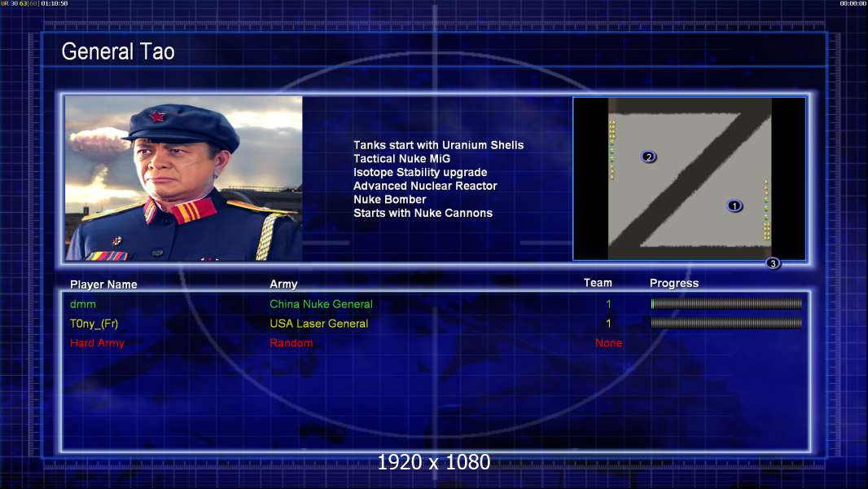Click 'Tactical Nuke MiG' text
Viewport: 868px width, 489px height.
[402, 158]
